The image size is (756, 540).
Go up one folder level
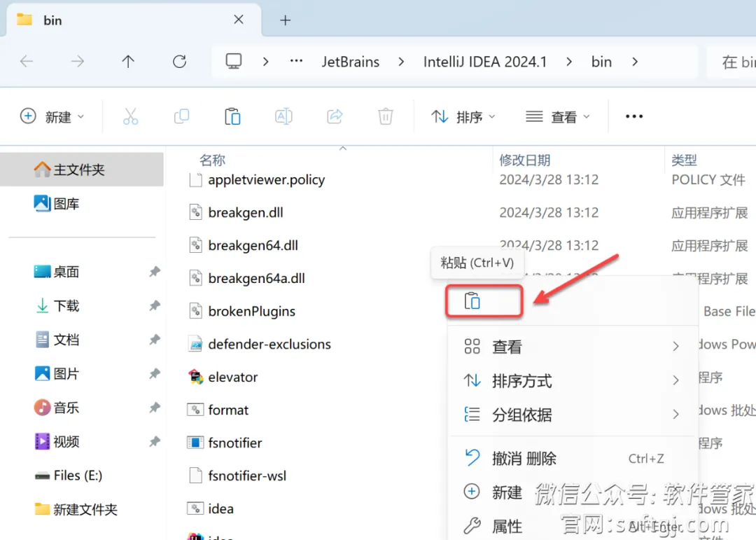(128, 62)
